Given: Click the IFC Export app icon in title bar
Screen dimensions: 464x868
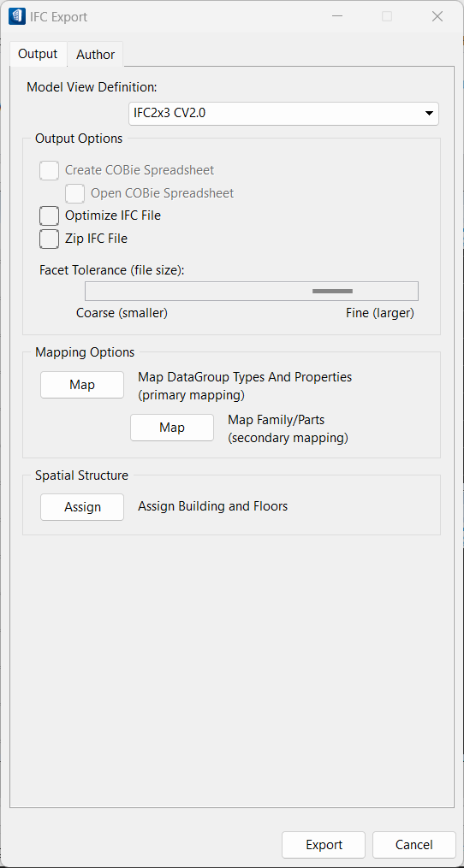Looking at the screenshot, I should click(16, 16).
